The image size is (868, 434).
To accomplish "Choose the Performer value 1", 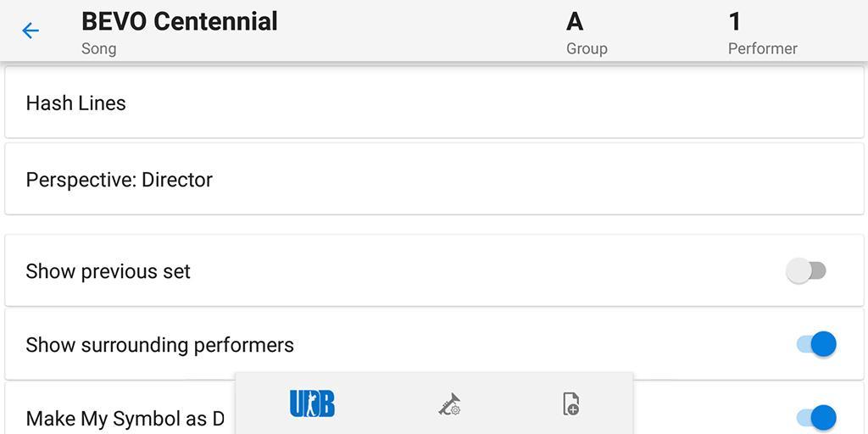I will (x=735, y=21).
